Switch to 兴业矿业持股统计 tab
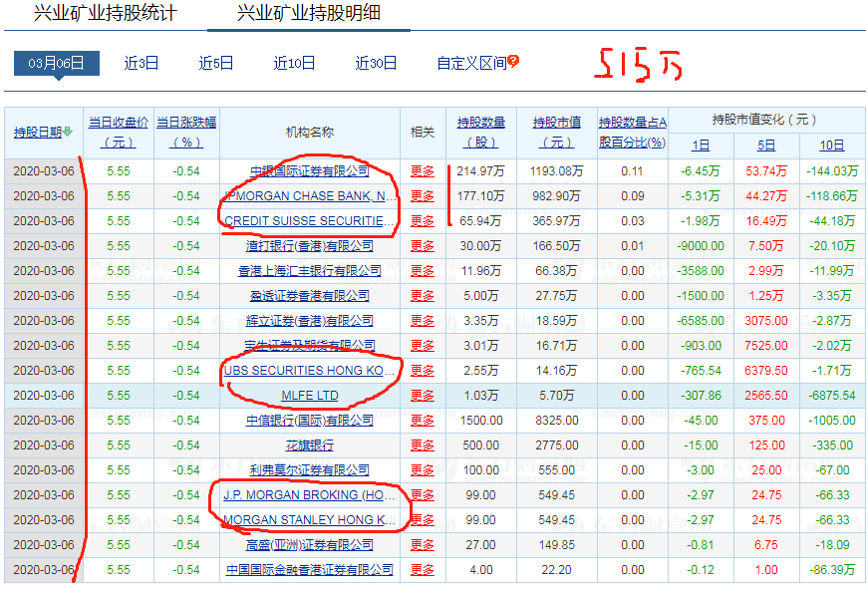The height and width of the screenshot is (595, 868). (106, 13)
